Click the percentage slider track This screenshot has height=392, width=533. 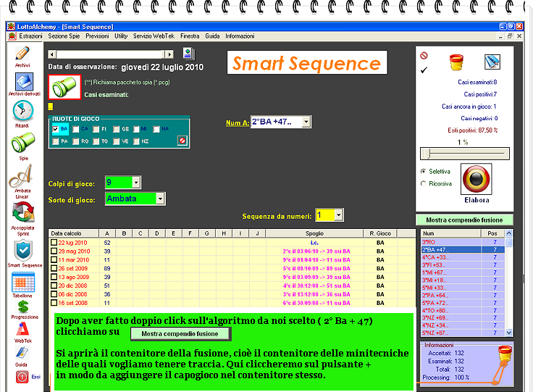465,154
